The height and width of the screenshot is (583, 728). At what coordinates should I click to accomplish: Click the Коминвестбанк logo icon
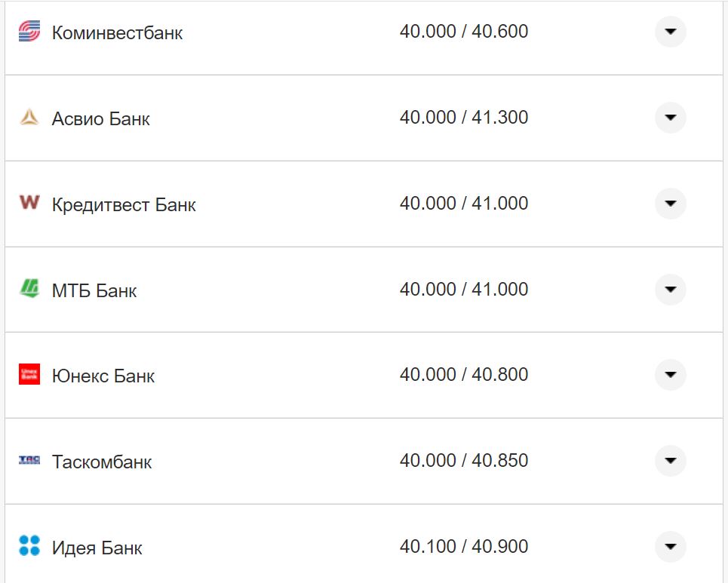point(29,32)
